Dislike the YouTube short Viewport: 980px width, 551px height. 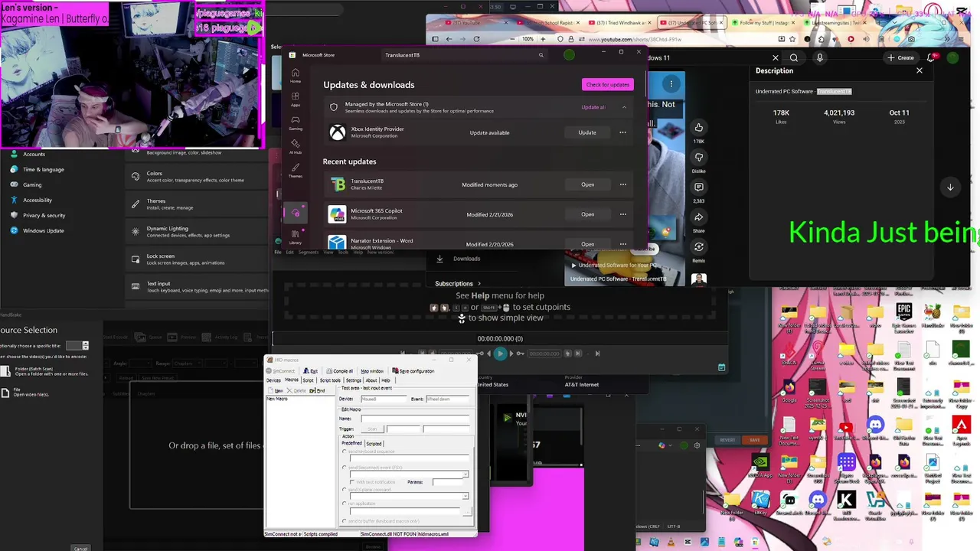(x=698, y=158)
